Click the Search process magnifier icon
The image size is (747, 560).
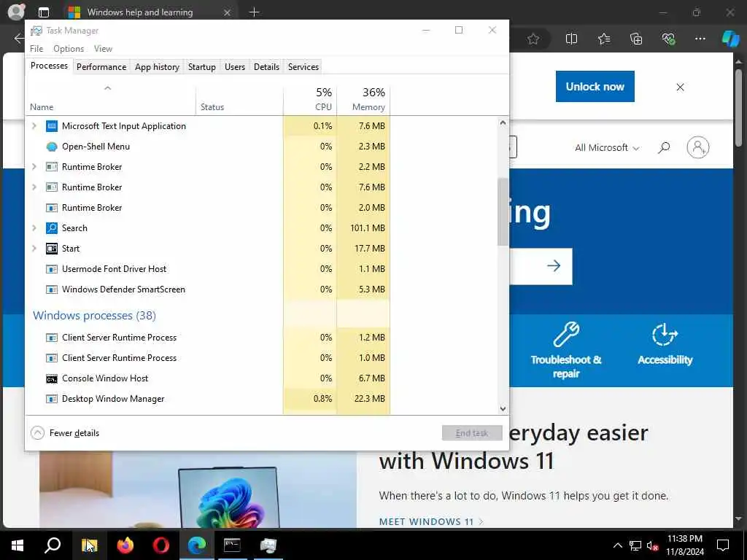point(52,228)
